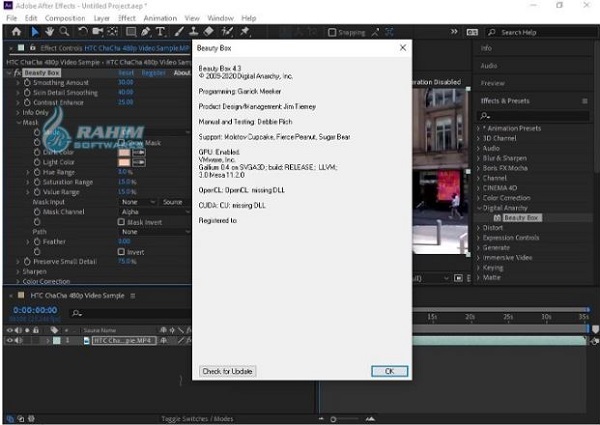Click Check for Update button
This screenshot has height=425, width=600.
(x=227, y=371)
